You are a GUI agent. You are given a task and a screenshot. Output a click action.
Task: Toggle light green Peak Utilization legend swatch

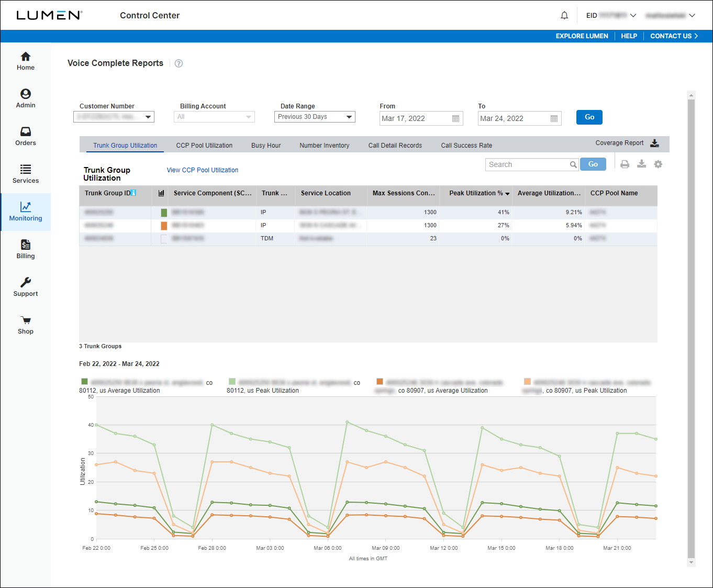[232, 382]
